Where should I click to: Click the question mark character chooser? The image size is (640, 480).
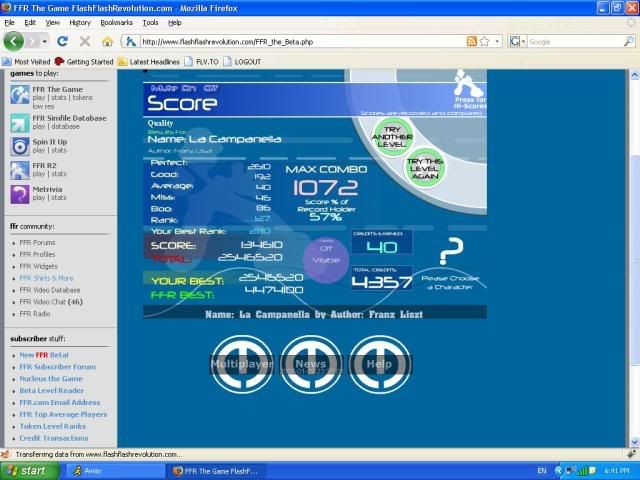(x=452, y=251)
